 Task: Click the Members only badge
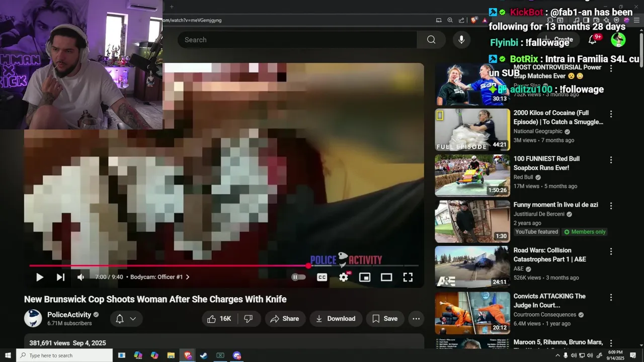tap(585, 232)
